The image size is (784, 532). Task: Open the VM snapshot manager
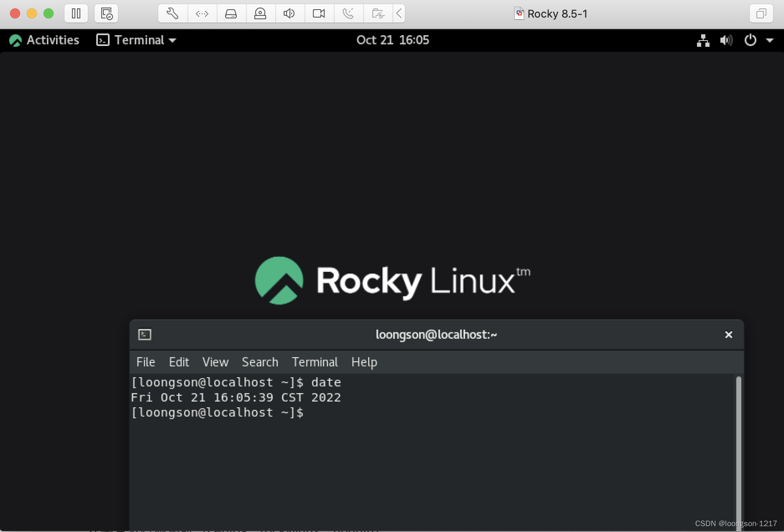point(107,13)
